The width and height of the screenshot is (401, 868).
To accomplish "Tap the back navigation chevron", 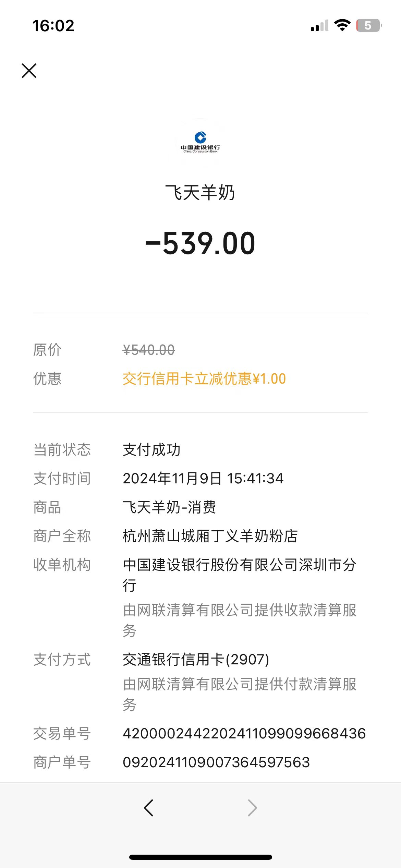I will point(149,808).
